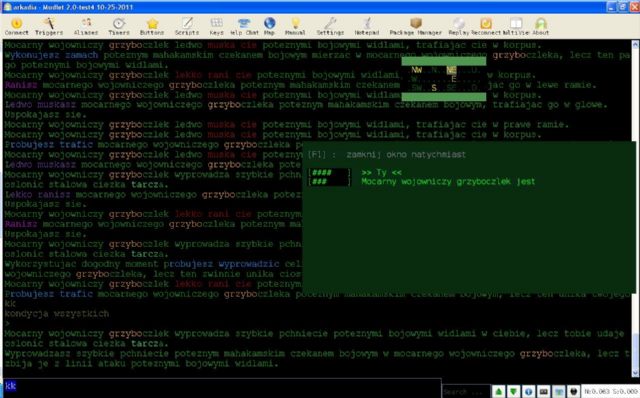This screenshot has width=640, height=398.
Task: Toggle the blue info timestamps button
Action: pos(528,391)
